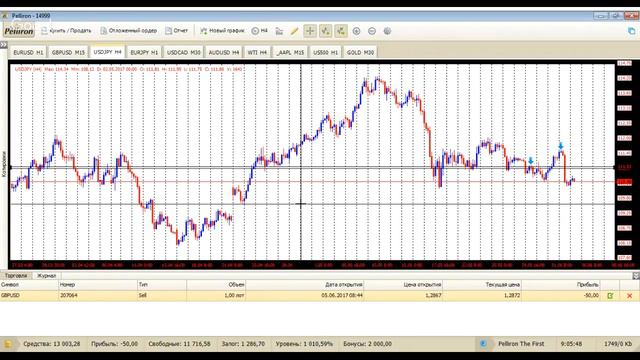The image size is (640, 360).
Task: Click Pelliron The First server name
Action: click(x=521, y=344)
